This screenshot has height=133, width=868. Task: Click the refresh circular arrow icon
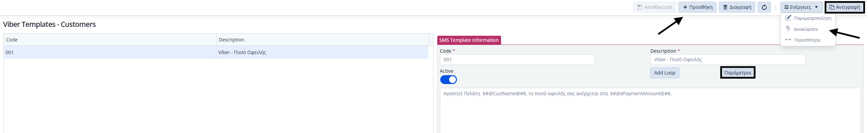pyautogui.click(x=764, y=7)
